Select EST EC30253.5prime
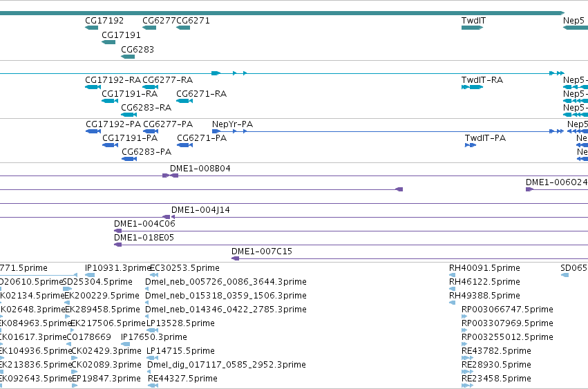 [x=185, y=268]
